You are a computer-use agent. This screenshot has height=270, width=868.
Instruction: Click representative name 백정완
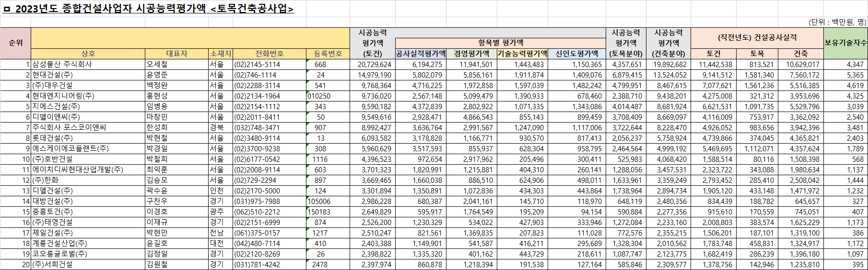(157, 85)
